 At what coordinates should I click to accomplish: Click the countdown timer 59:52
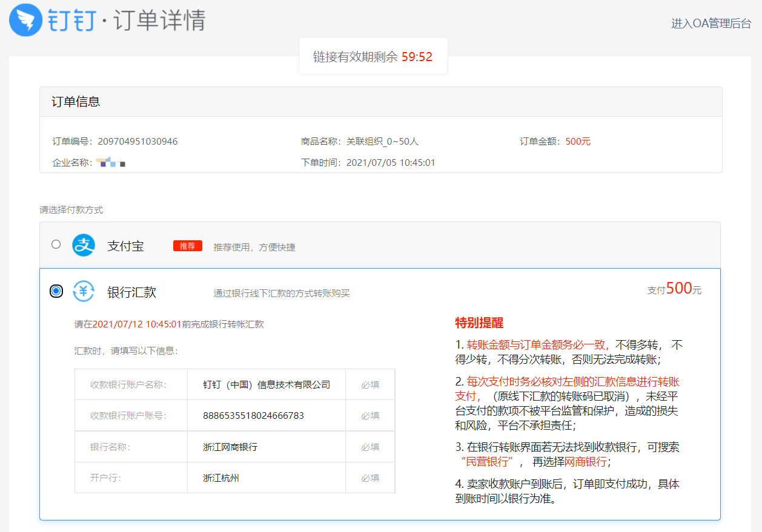[x=417, y=57]
